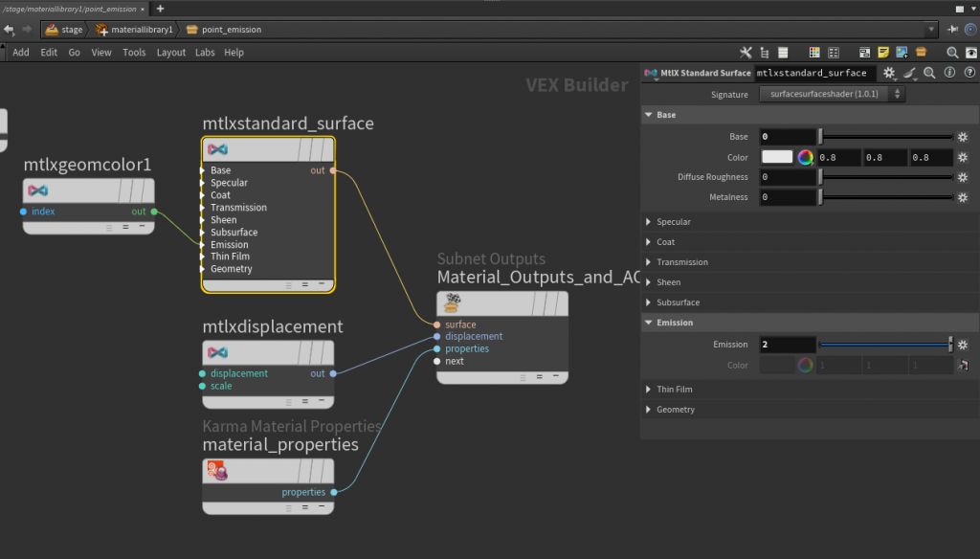Click the Base Color white swatch
The image size is (980, 559).
777,157
